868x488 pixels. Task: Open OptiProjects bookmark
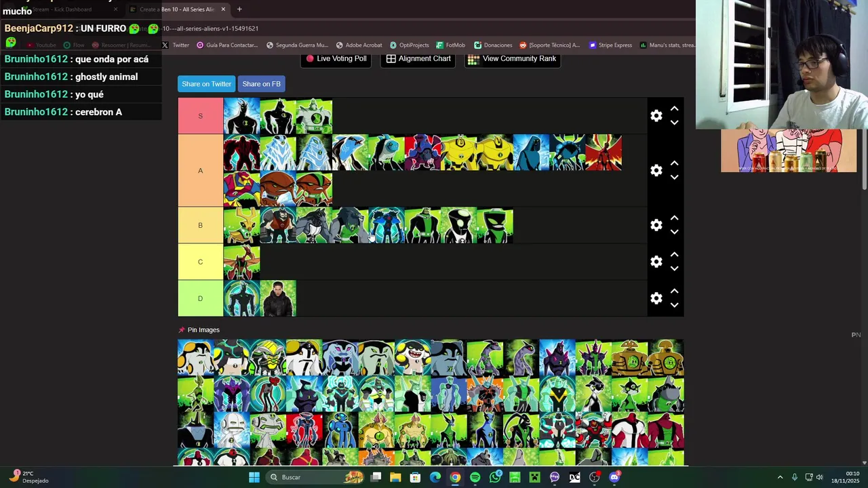pos(409,45)
